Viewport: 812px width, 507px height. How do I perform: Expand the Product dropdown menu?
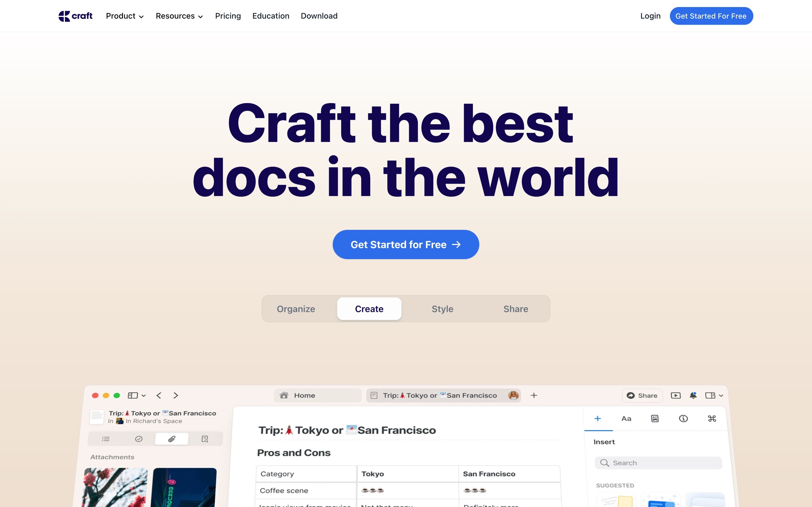[x=125, y=16]
